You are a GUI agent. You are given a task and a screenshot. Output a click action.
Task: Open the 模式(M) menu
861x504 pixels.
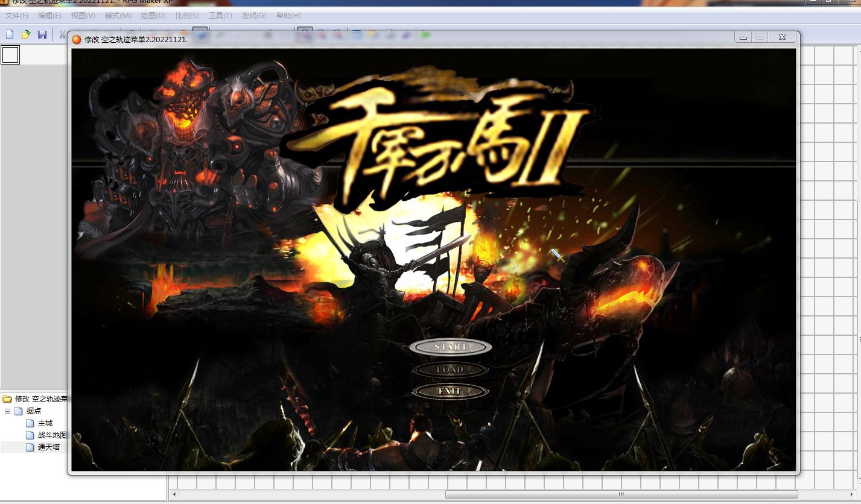[x=118, y=16]
